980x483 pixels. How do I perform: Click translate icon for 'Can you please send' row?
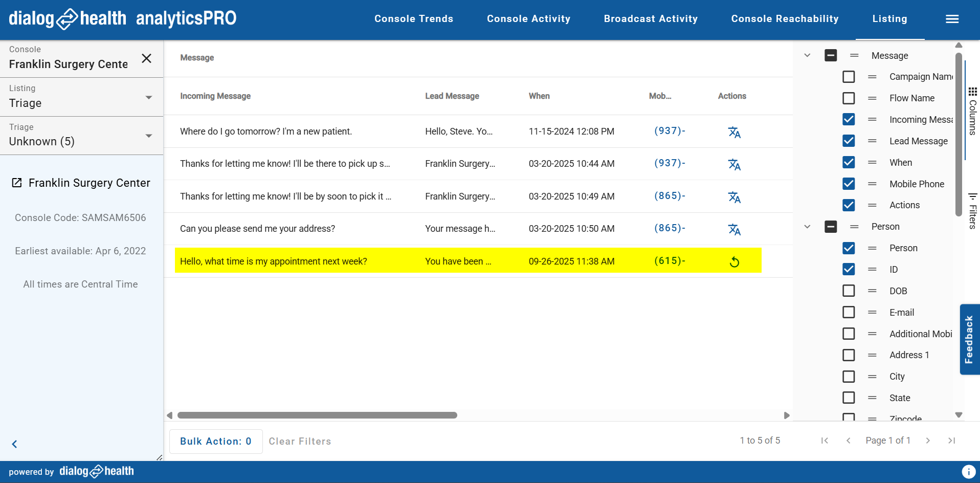point(734,229)
